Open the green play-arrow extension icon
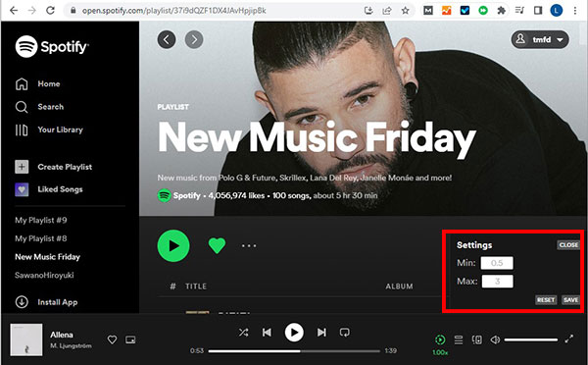Viewport: 588px width, 365px height. tap(483, 11)
